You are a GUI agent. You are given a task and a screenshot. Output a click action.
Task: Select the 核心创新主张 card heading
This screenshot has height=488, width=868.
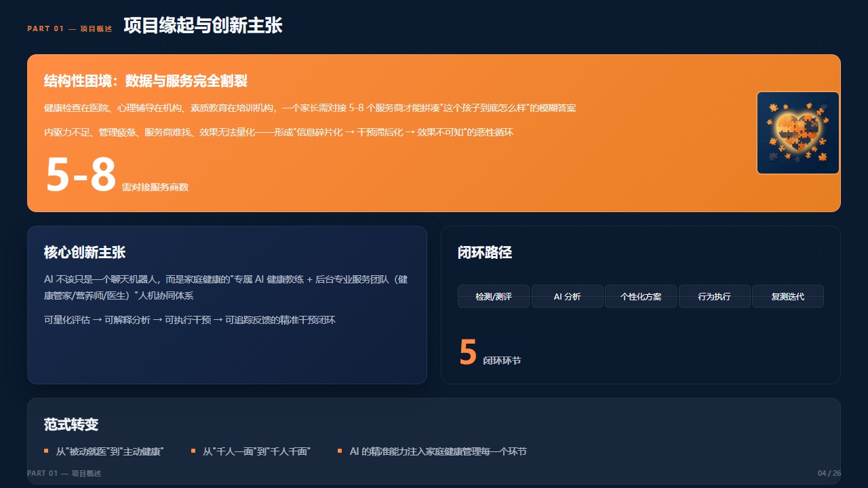(85, 252)
